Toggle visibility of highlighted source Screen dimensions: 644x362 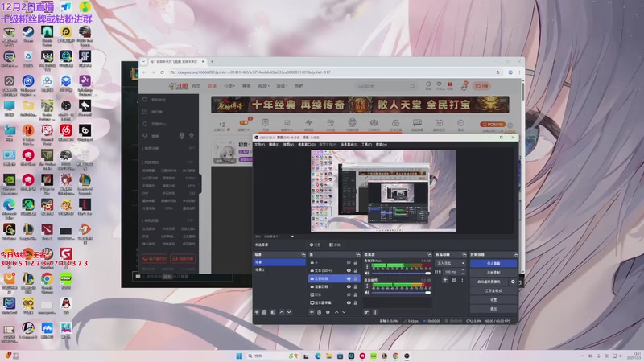pos(349,278)
